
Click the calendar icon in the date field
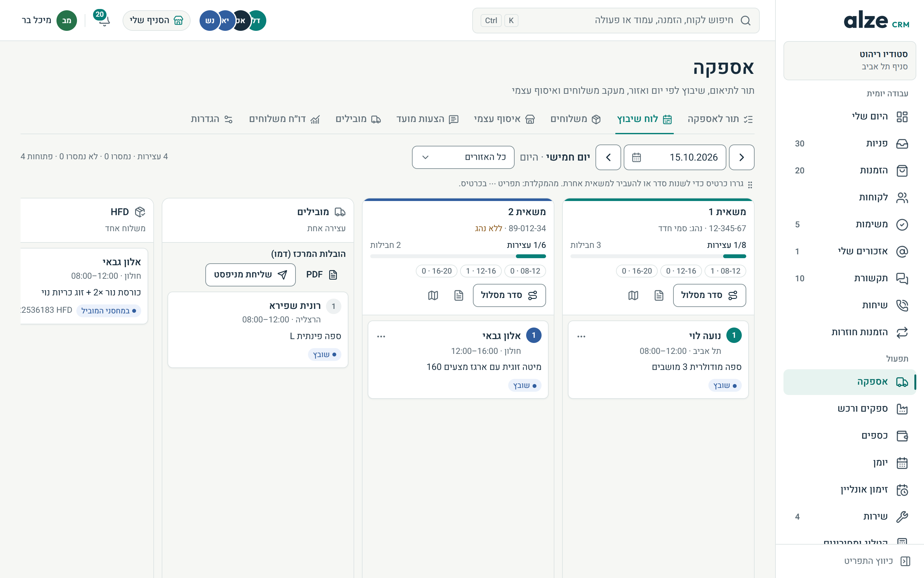click(636, 157)
